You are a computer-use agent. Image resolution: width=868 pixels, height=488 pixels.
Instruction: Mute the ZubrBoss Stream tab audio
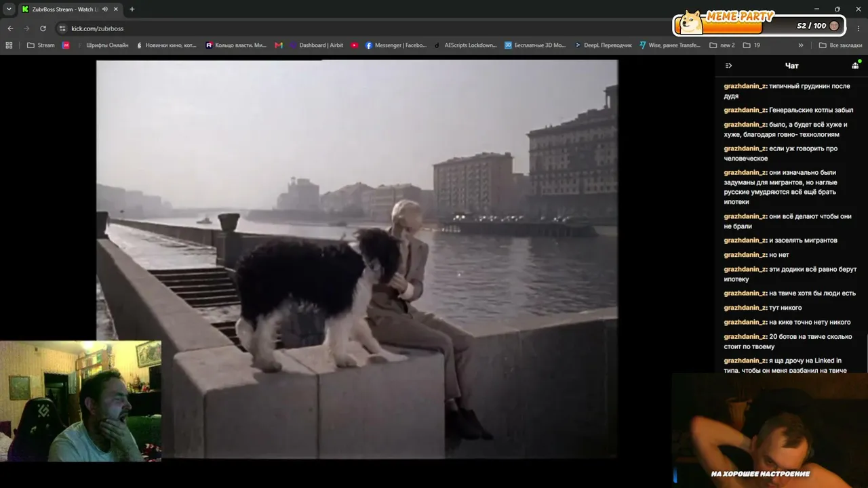pyautogui.click(x=105, y=9)
